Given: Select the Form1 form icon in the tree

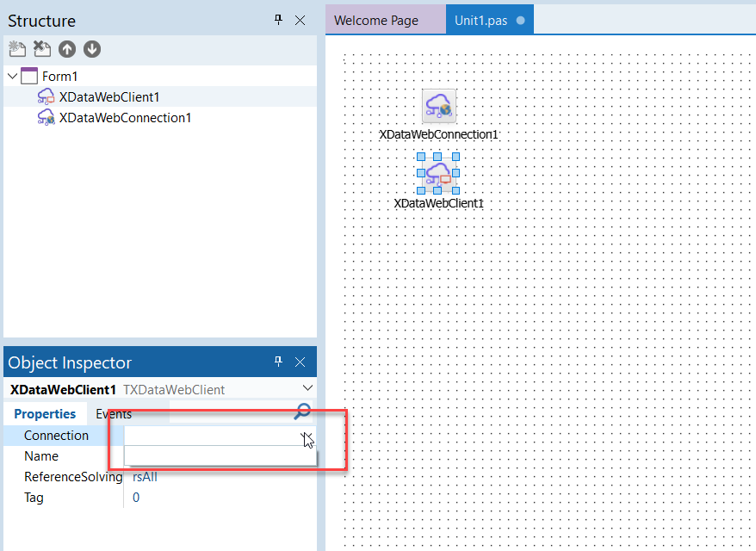Looking at the screenshot, I should [x=29, y=76].
